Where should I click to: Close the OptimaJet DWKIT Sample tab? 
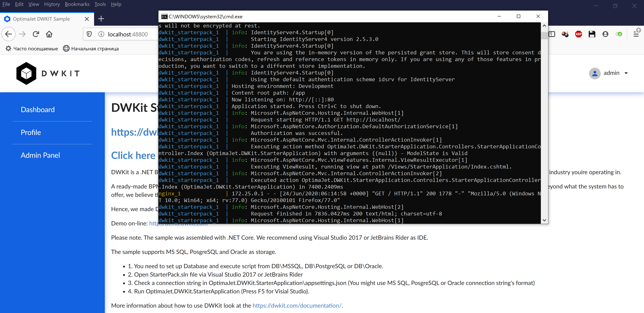(87, 19)
